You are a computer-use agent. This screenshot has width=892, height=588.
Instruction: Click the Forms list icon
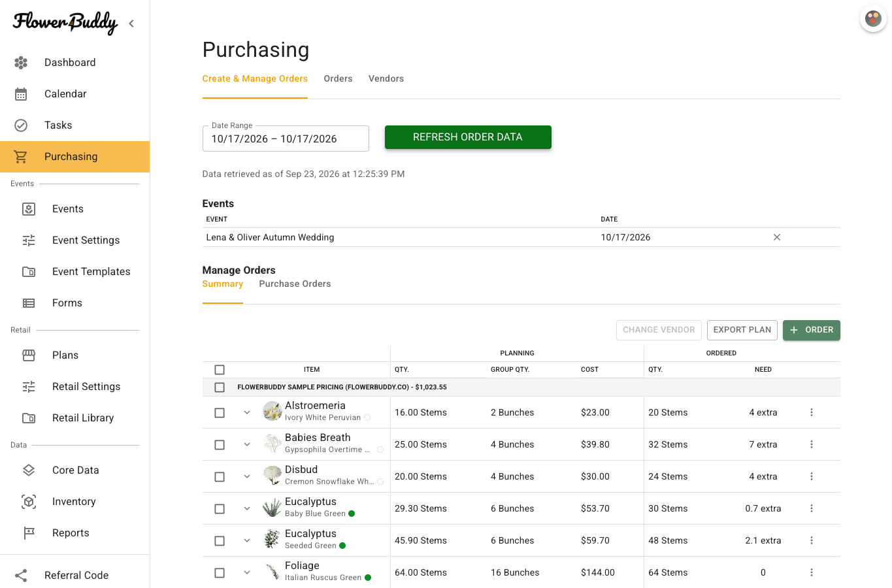(29, 303)
